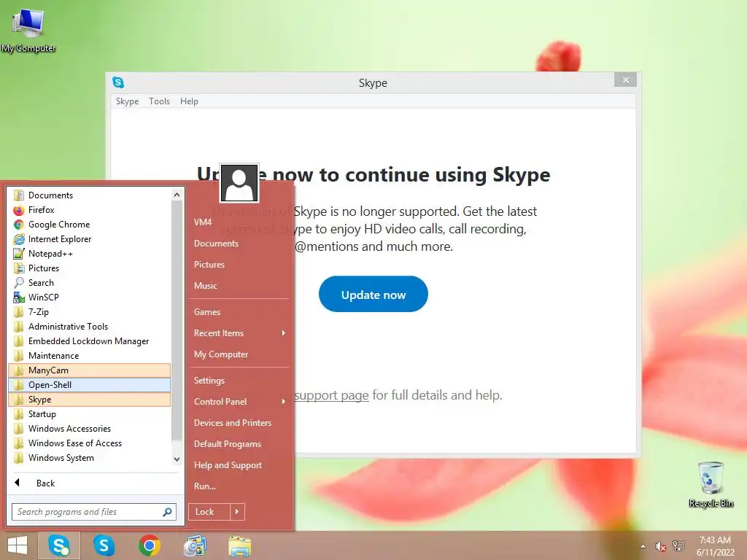The height and width of the screenshot is (560, 747).
Task: Expand the Skype program folder
Action: [x=90, y=400]
